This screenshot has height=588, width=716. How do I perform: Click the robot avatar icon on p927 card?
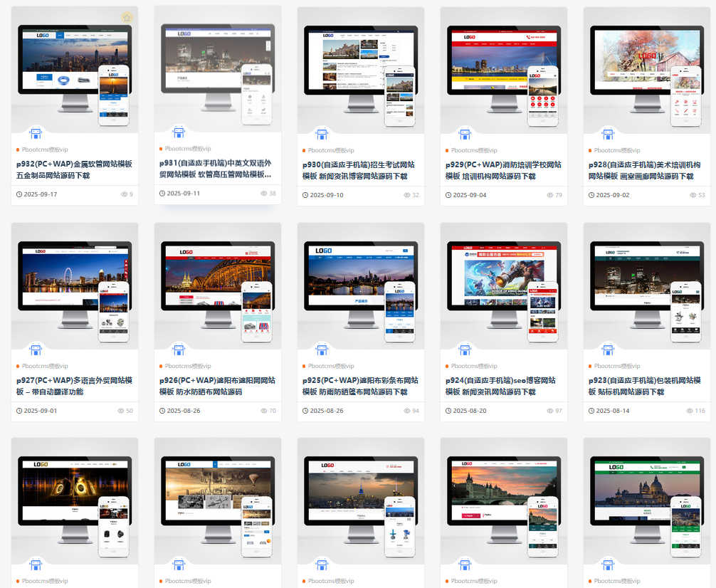pyautogui.click(x=36, y=350)
